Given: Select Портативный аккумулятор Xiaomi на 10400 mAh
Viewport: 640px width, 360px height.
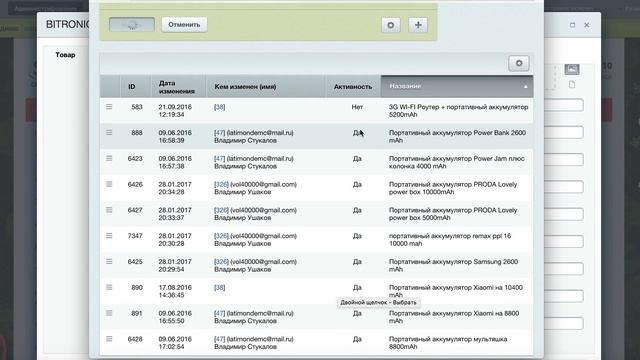Looking at the screenshot, I should click(456, 291).
